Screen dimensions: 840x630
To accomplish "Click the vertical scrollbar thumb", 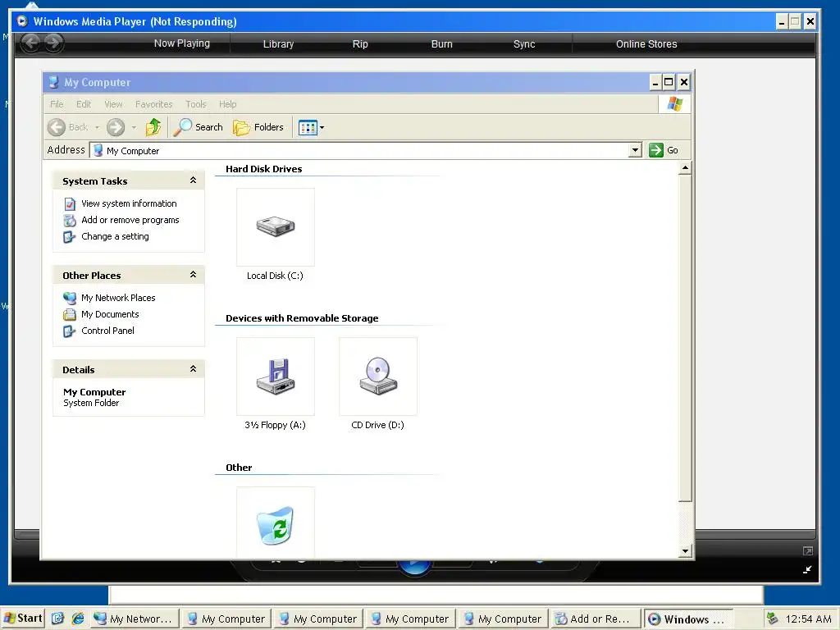I will pos(685,339).
